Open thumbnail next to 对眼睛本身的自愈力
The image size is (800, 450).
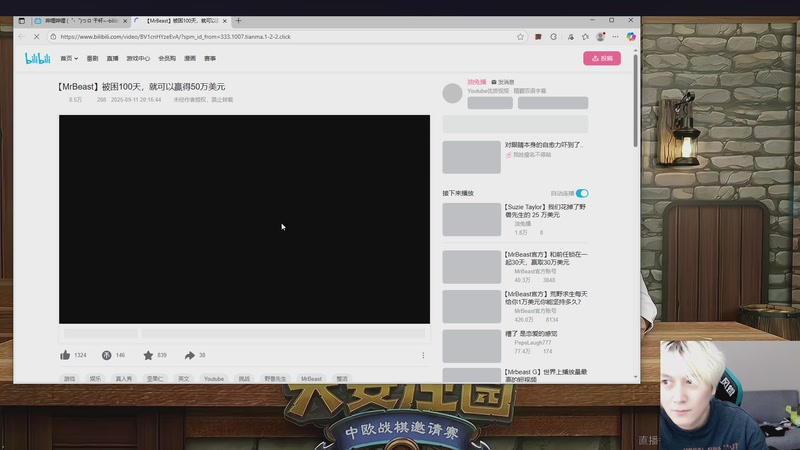(x=471, y=157)
